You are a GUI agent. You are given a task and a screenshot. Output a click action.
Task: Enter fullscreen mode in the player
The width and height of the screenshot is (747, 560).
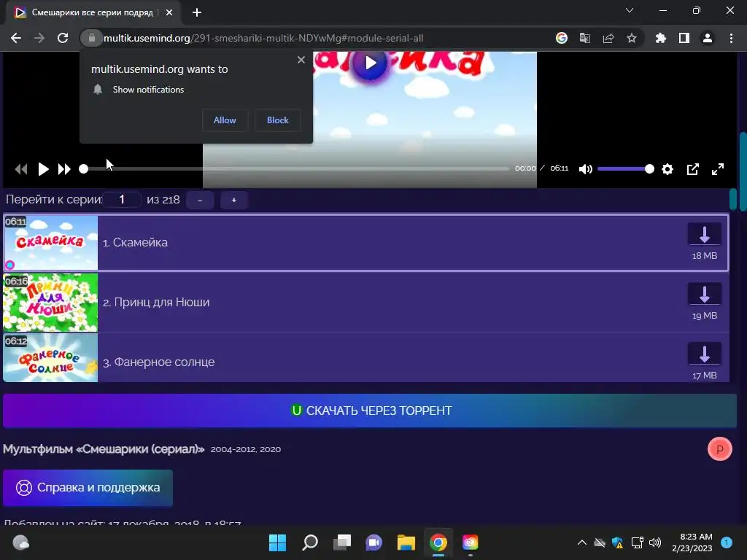(718, 169)
